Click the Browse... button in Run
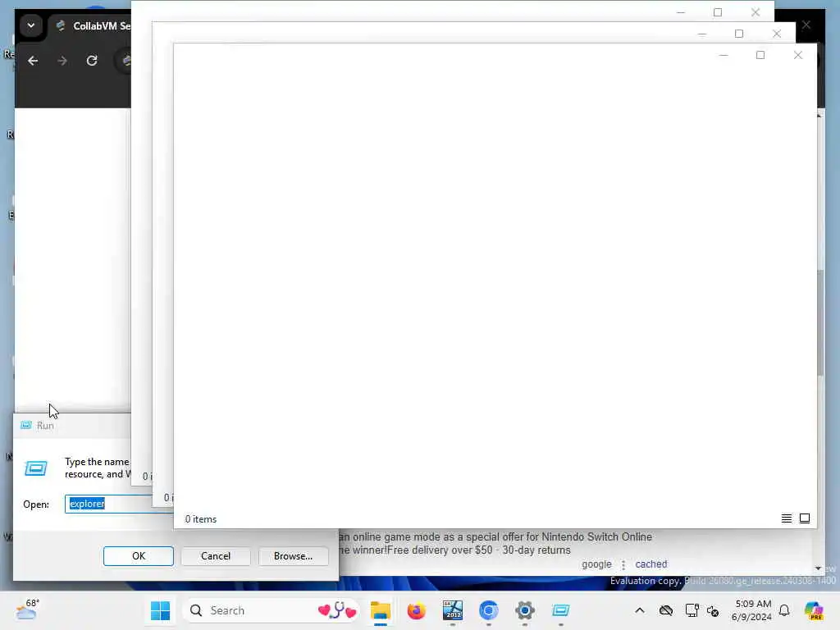The height and width of the screenshot is (630, 840). coord(293,556)
